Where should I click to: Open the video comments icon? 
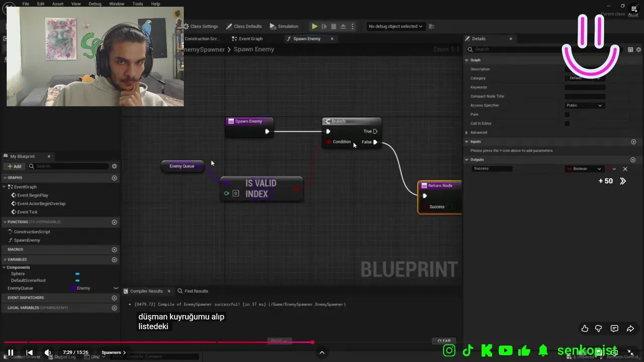(x=614, y=328)
